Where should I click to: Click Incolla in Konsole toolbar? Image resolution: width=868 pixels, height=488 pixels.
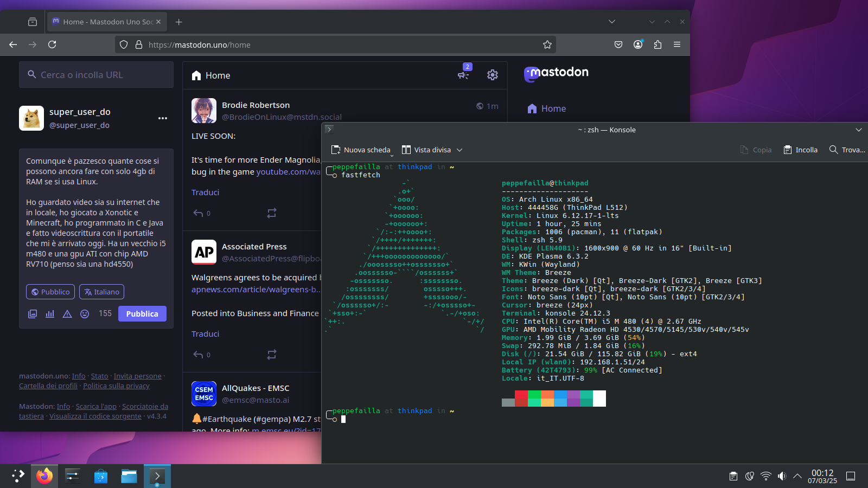pos(801,150)
